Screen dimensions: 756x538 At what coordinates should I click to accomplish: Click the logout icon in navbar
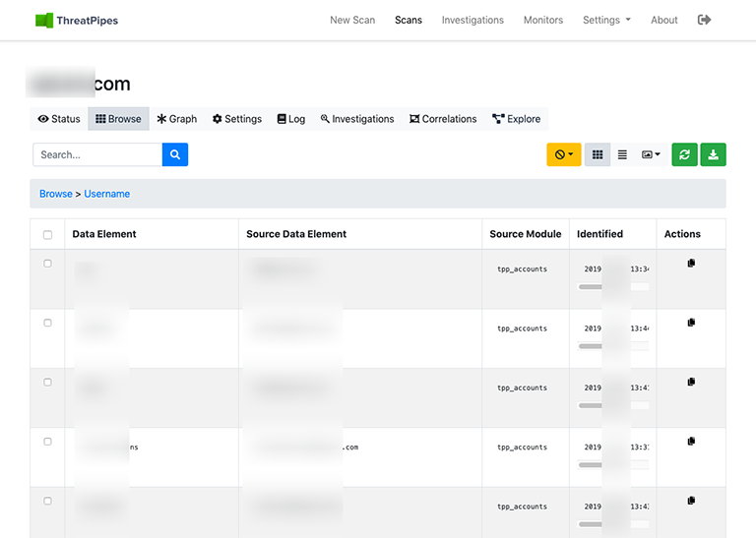coord(704,20)
